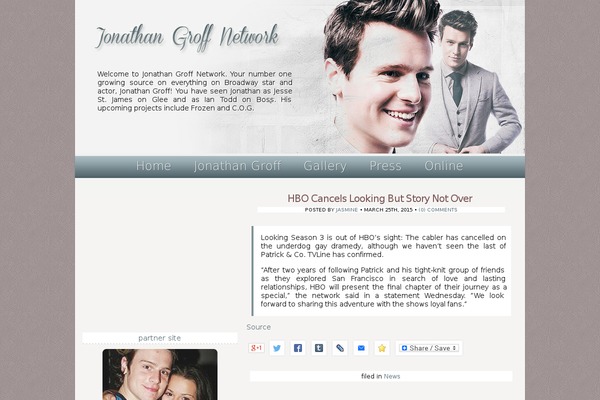
Task: Follow the Source link
Action: pos(259,327)
